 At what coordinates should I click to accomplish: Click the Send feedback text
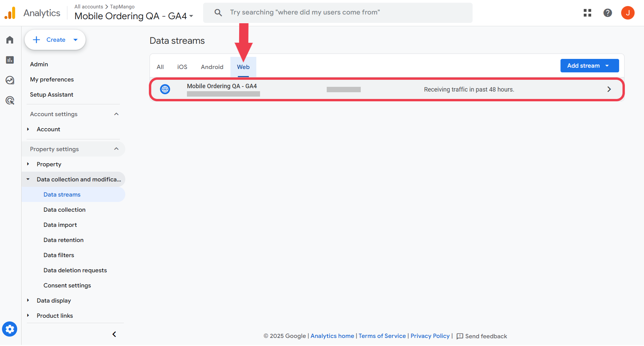point(486,336)
